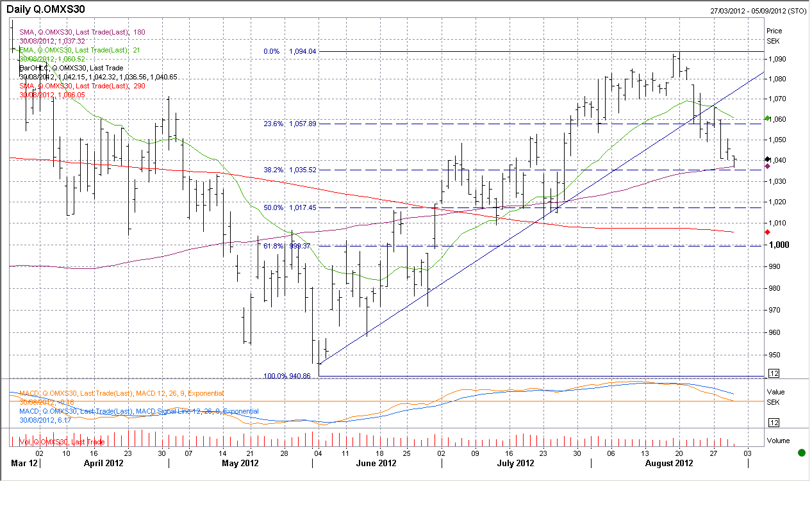
Task: Click the 12 box in the MACD pane
Action: click(x=774, y=423)
